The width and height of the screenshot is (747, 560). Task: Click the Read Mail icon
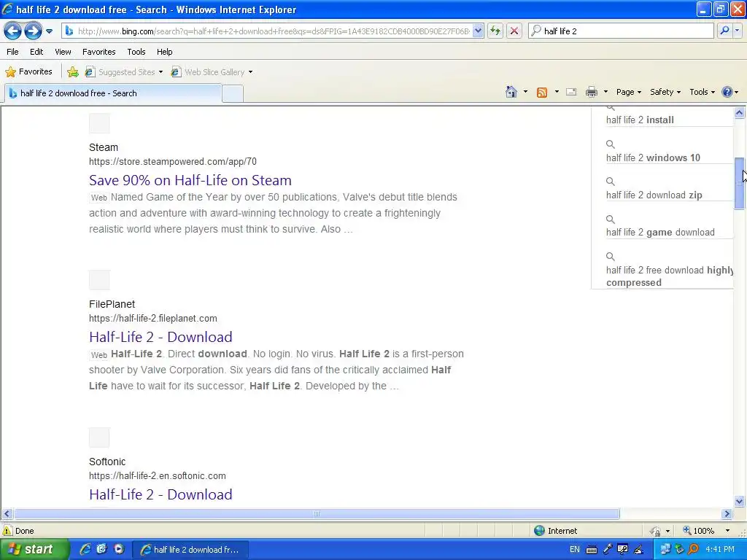pyautogui.click(x=571, y=92)
